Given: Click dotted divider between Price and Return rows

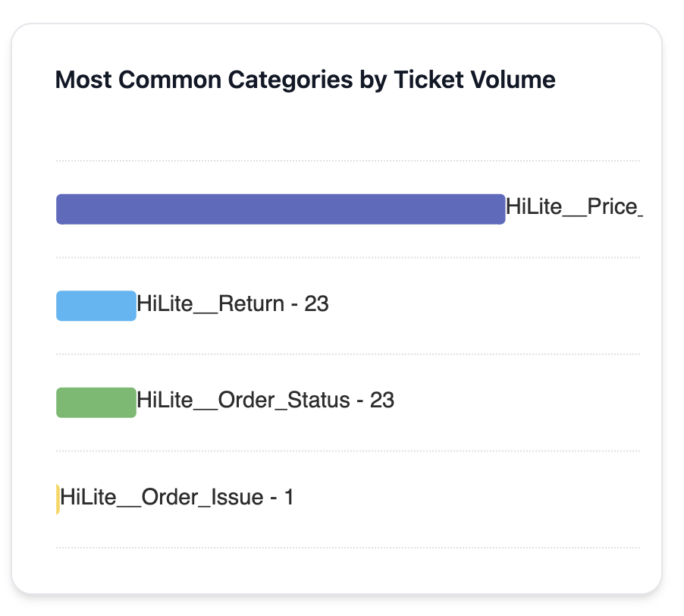Looking at the screenshot, I should (x=347, y=258).
